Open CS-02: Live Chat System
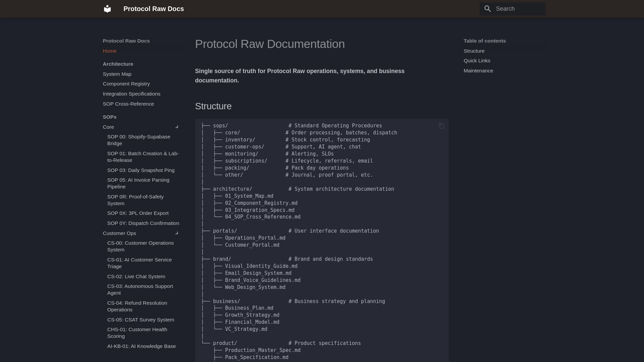Screen dimensions: 644x362 [136, 277]
